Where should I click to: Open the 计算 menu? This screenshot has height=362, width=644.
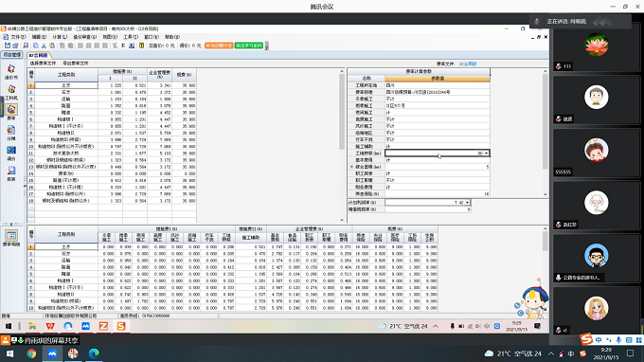point(60,37)
